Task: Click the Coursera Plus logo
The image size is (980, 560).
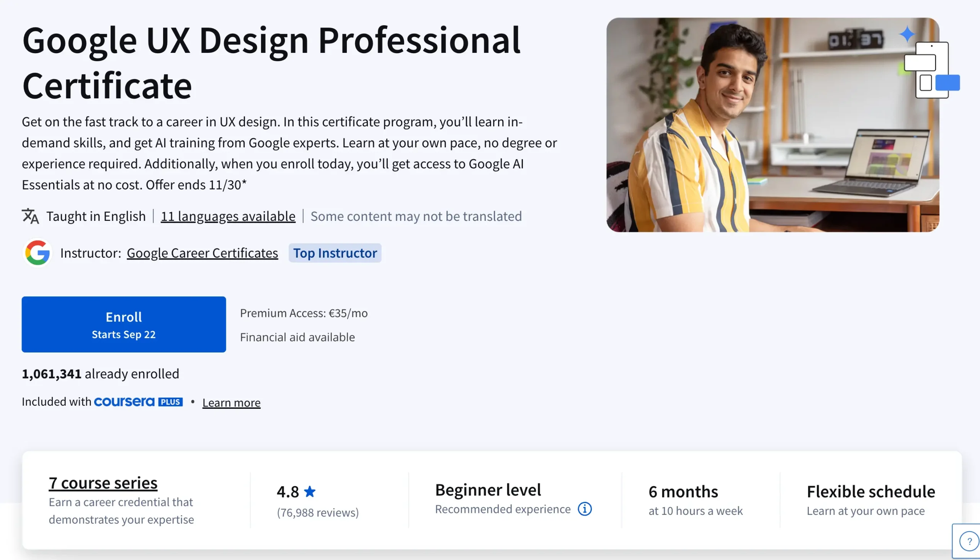Action: tap(138, 402)
